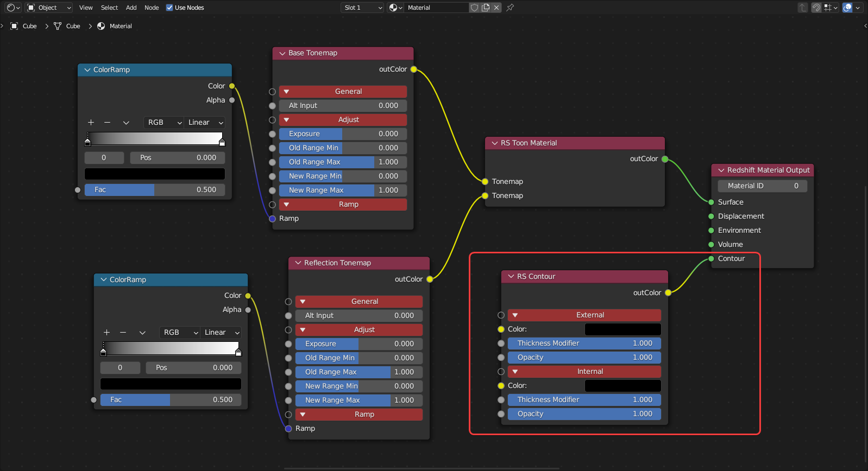Click the Surface socket on Redshift Material Output
This screenshot has width=868, height=471.
[711, 202]
